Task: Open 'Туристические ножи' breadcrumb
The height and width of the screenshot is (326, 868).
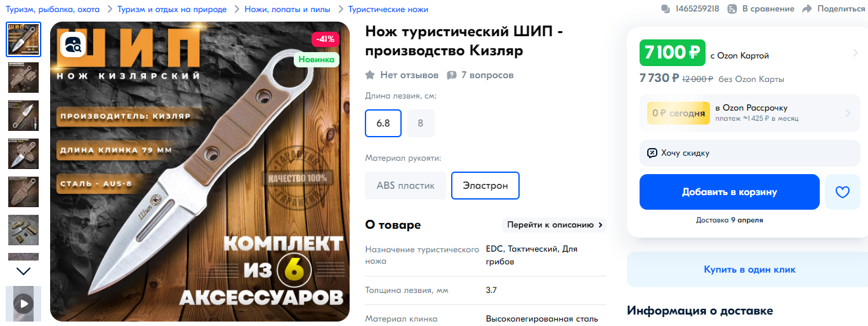Action: point(388,9)
